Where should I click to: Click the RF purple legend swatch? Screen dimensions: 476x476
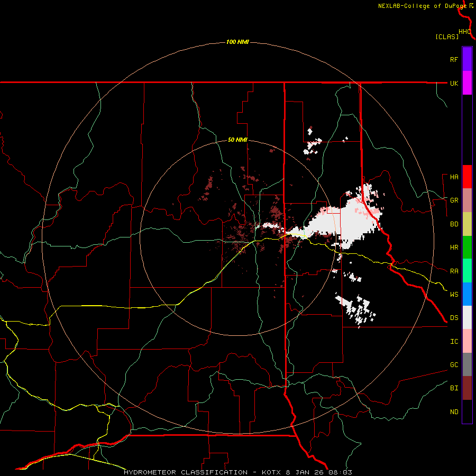(x=467, y=59)
